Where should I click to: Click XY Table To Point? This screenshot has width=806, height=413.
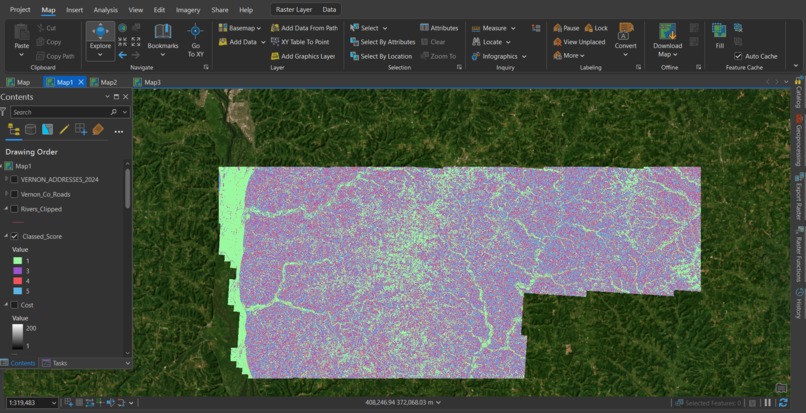300,42
